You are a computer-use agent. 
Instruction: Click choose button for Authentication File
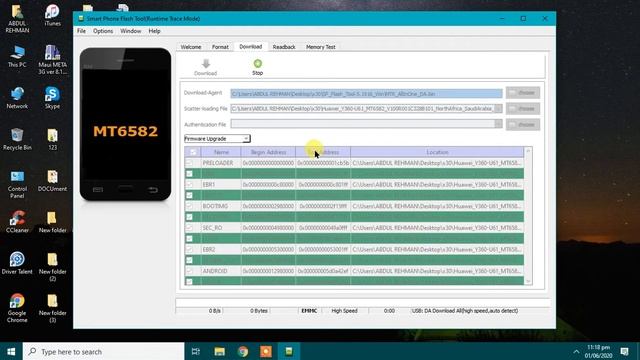523,124
